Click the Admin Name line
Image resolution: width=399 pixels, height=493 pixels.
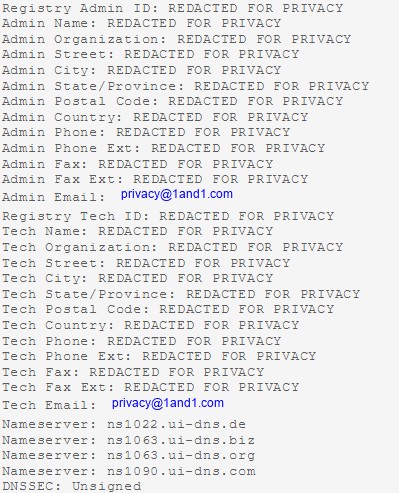click(x=142, y=23)
